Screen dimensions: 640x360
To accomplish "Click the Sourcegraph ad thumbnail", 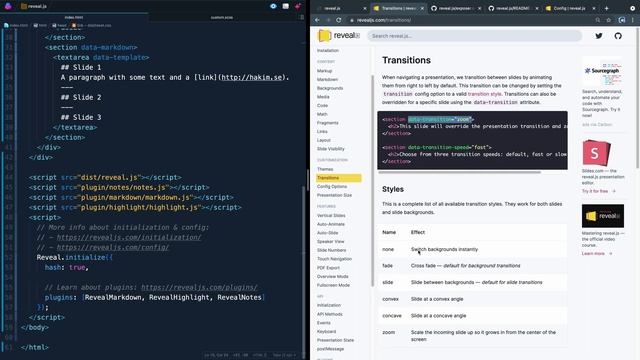I will pyautogui.click(x=602, y=71).
